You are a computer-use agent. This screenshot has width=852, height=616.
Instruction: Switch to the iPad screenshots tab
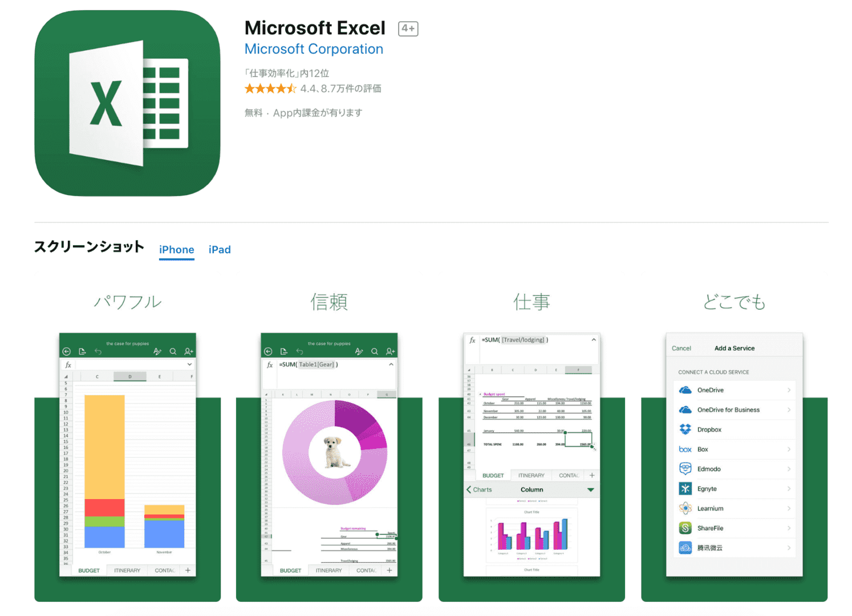tap(220, 250)
